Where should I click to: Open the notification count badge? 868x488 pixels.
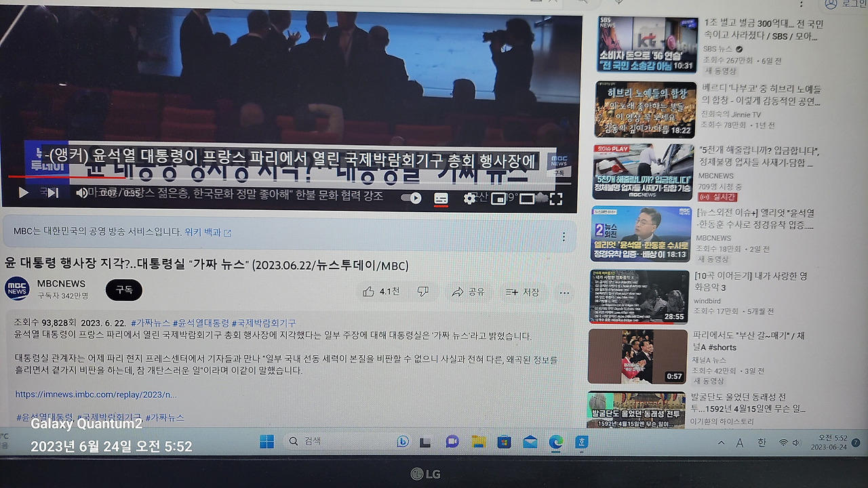click(855, 443)
